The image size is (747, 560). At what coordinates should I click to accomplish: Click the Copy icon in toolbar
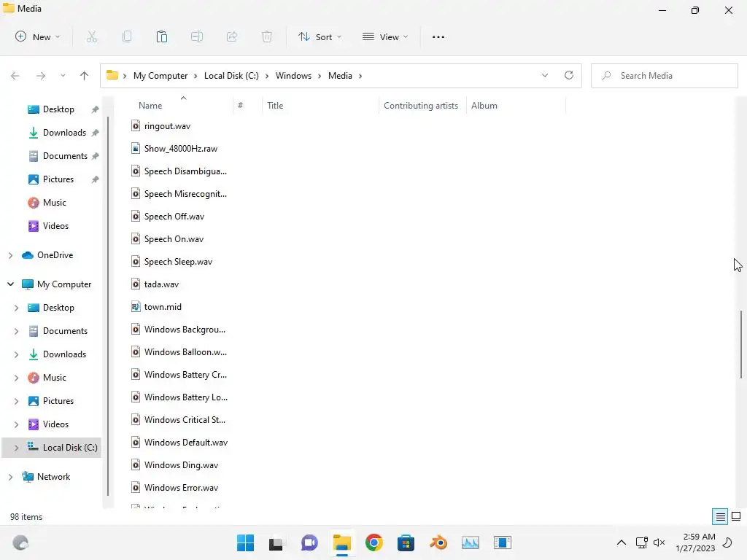point(127,36)
